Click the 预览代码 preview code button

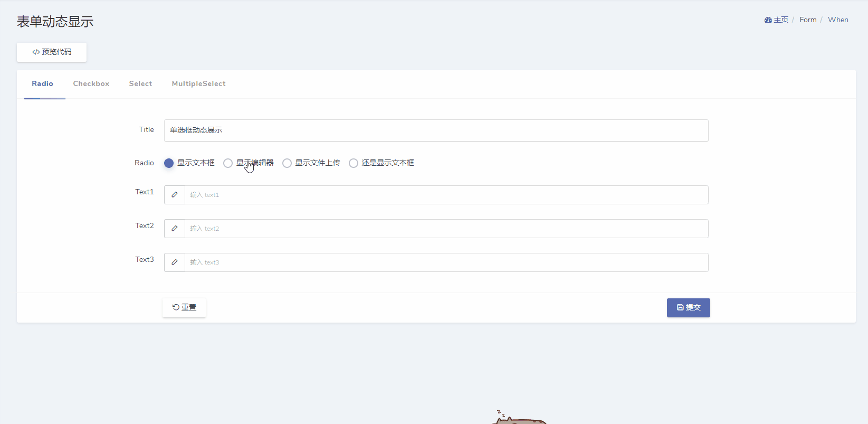(x=52, y=52)
